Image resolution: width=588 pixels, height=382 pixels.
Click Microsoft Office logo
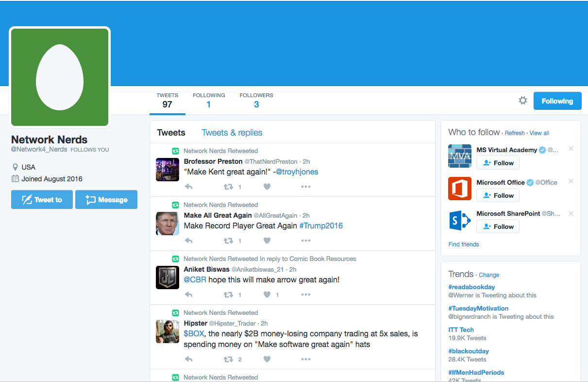click(x=460, y=189)
